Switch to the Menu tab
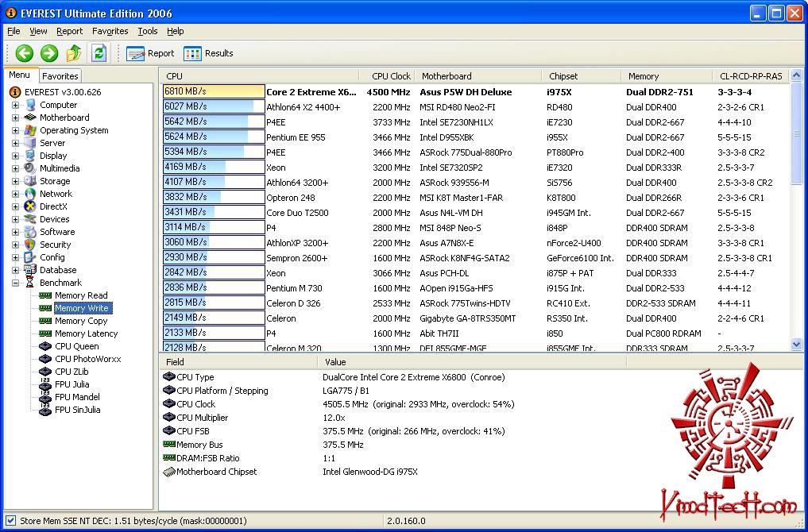 coord(20,75)
